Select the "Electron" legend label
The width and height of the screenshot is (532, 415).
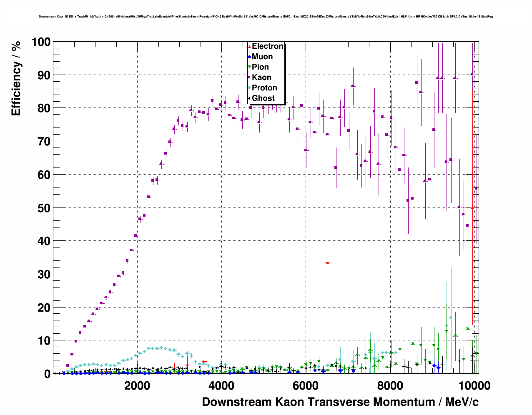pyautogui.click(x=268, y=46)
